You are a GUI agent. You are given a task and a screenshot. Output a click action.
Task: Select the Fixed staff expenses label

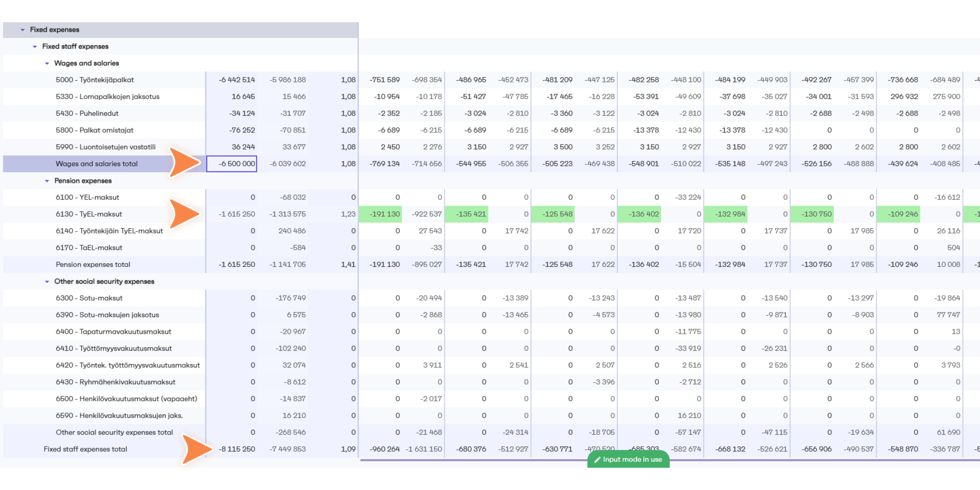pyautogui.click(x=75, y=46)
